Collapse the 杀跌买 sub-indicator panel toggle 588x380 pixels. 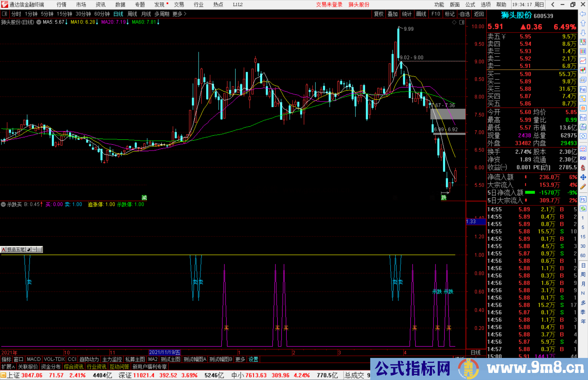pyautogui.click(x=3, y=205)
